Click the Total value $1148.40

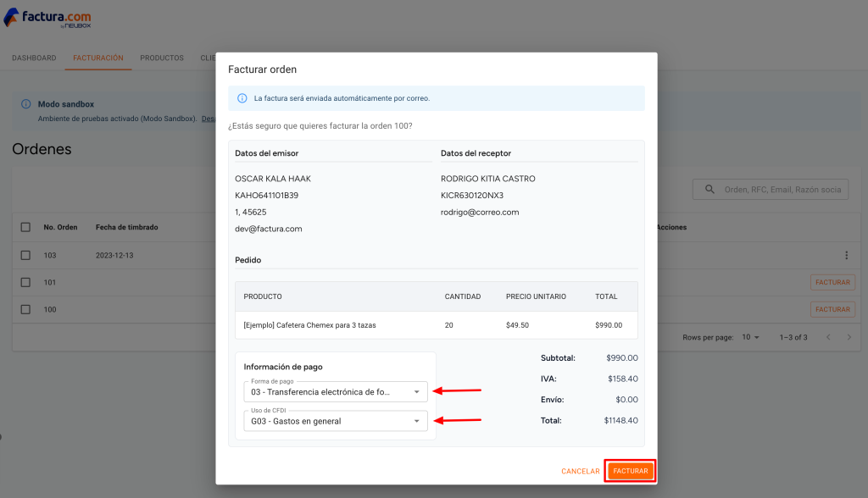click(621, 421)
